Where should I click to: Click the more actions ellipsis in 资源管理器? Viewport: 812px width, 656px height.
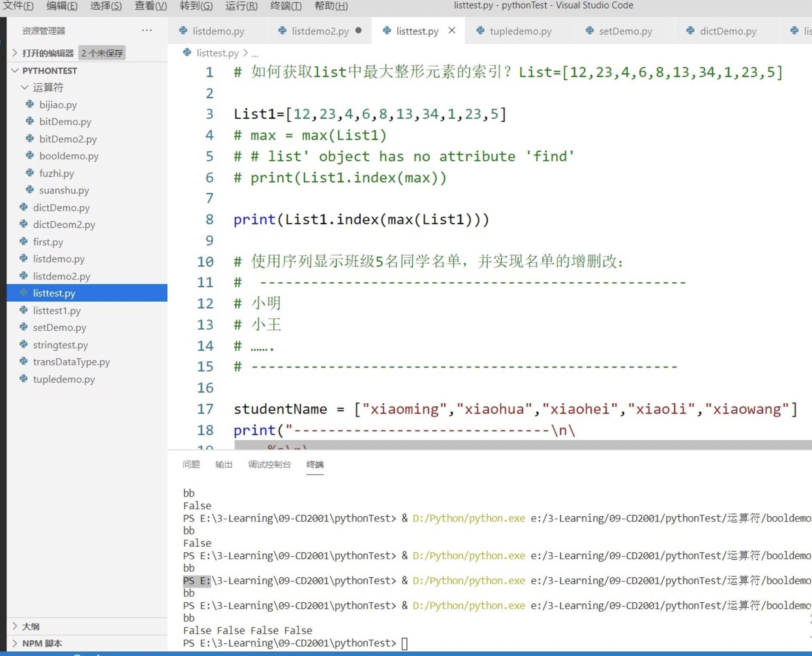click(147, 30)
